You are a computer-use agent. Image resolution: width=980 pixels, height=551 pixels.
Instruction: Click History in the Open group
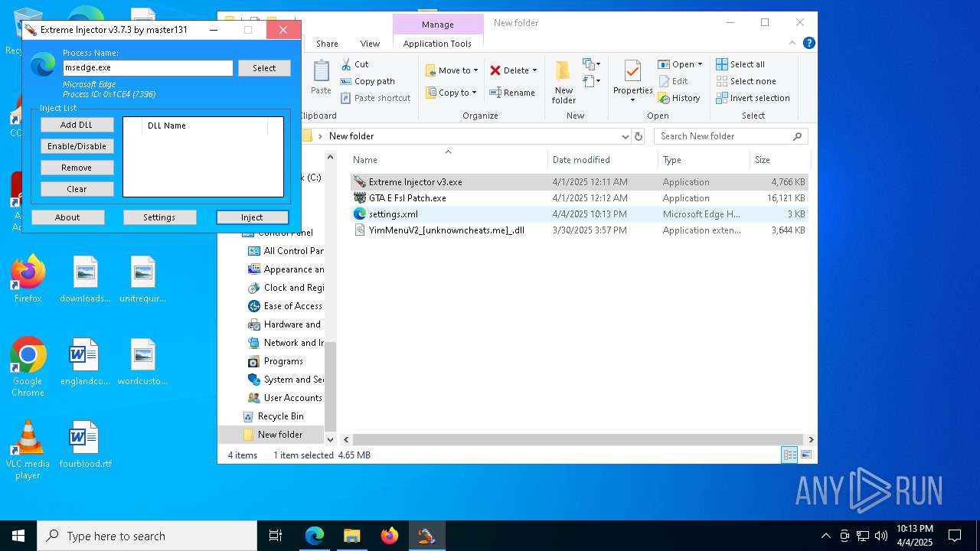point(678,98)
